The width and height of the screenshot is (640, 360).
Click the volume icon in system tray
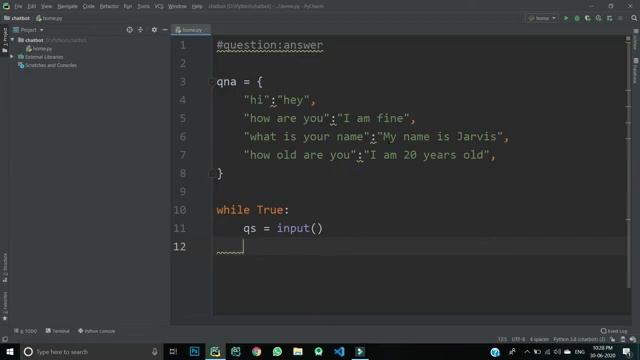[x=557, y=352]
